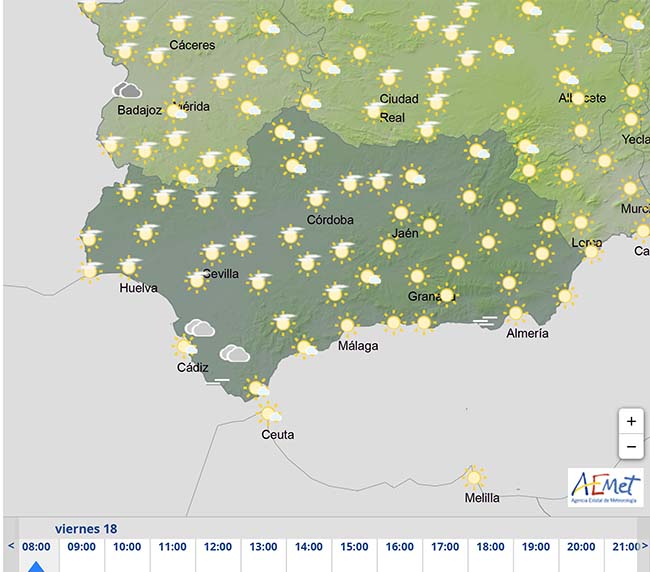Image resolution: width=650 pixels, height=572 pixels.
Task: Click the sun icon above Huelva label
Action: (129, 267)
